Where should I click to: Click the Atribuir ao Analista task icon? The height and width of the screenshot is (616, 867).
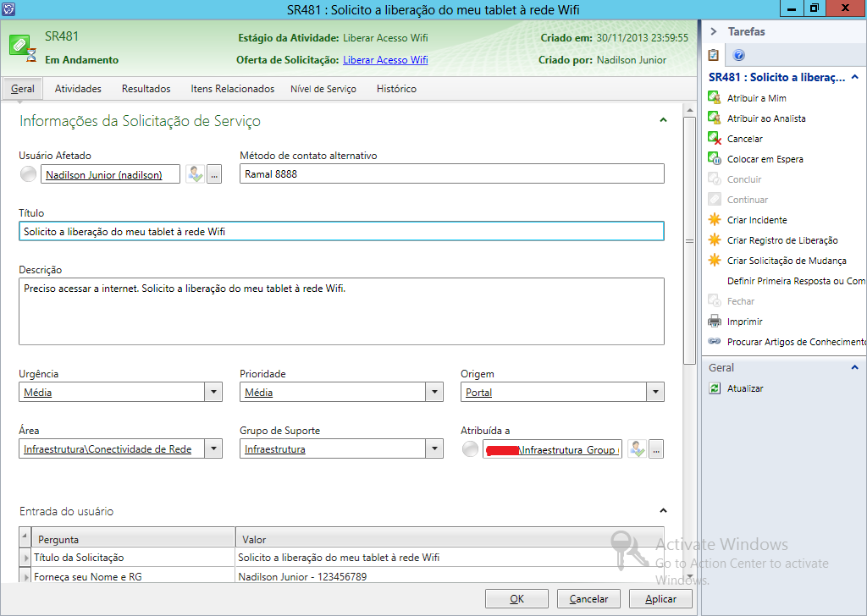click(x=715, y=118)
